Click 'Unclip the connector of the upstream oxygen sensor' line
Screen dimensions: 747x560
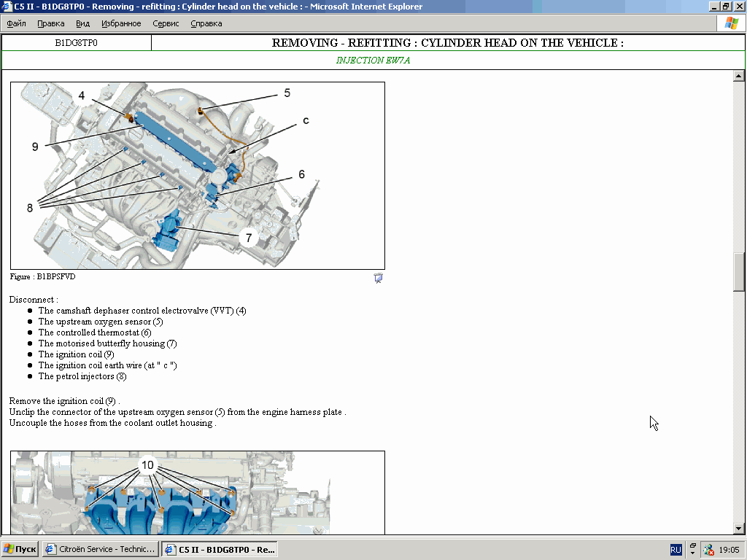[178, 412]
